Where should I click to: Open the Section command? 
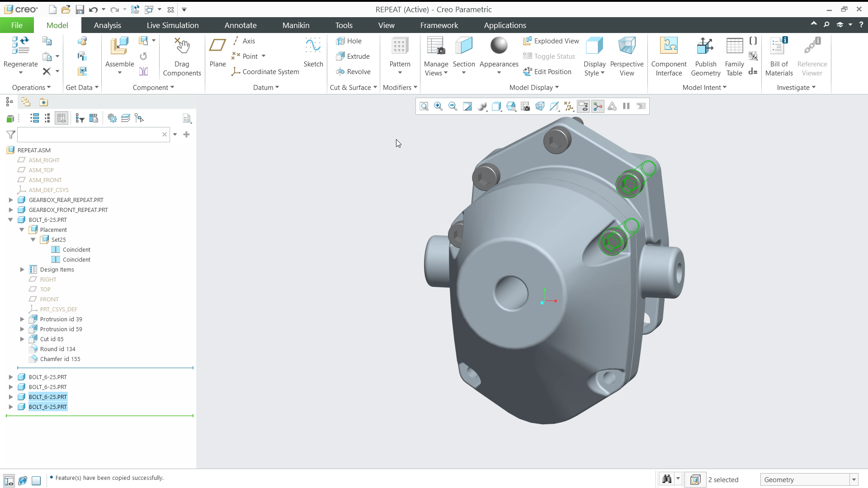(x=464, y=56)
